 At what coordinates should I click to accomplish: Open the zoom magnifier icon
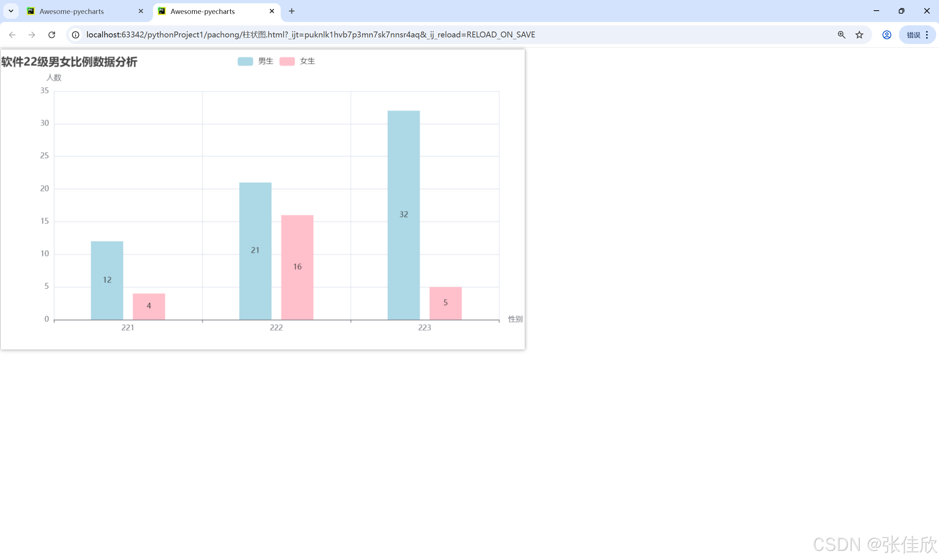click(841, 35)
